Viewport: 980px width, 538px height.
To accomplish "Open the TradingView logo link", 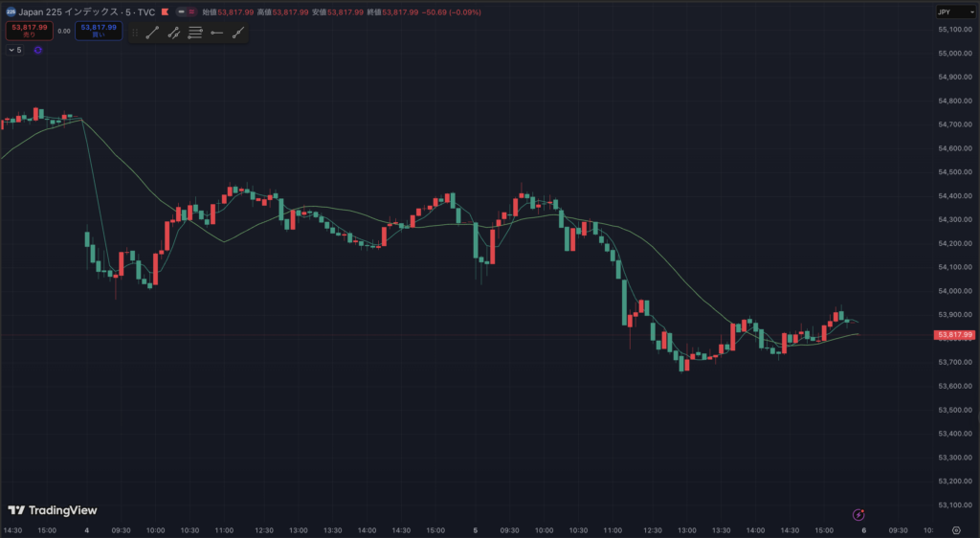I will click(53, 510).
